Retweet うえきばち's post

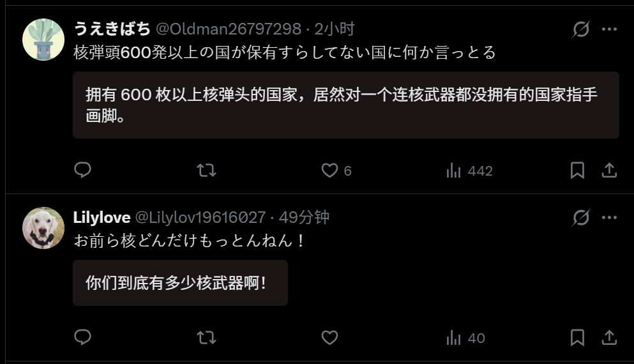tap(207, 171)
